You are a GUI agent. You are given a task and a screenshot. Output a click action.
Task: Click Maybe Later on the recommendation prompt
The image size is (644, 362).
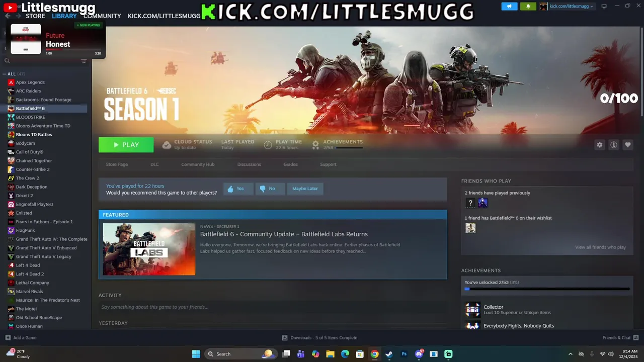(305, 189)
